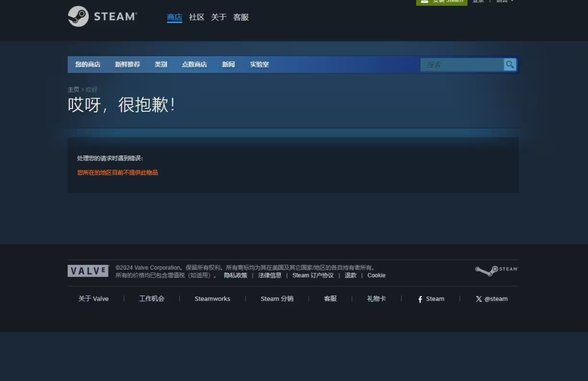Click the ©2024 Valve Corporation copyright line
Image resolution: width=588 pixels, height=381 pixels.
coord(246,267)
